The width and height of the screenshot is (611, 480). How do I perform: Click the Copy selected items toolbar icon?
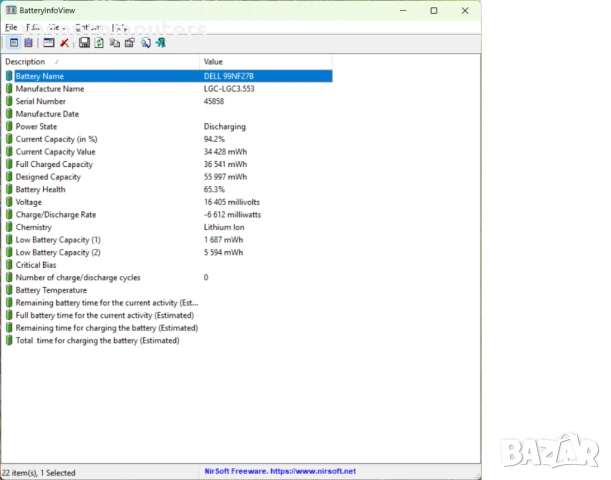115,43
